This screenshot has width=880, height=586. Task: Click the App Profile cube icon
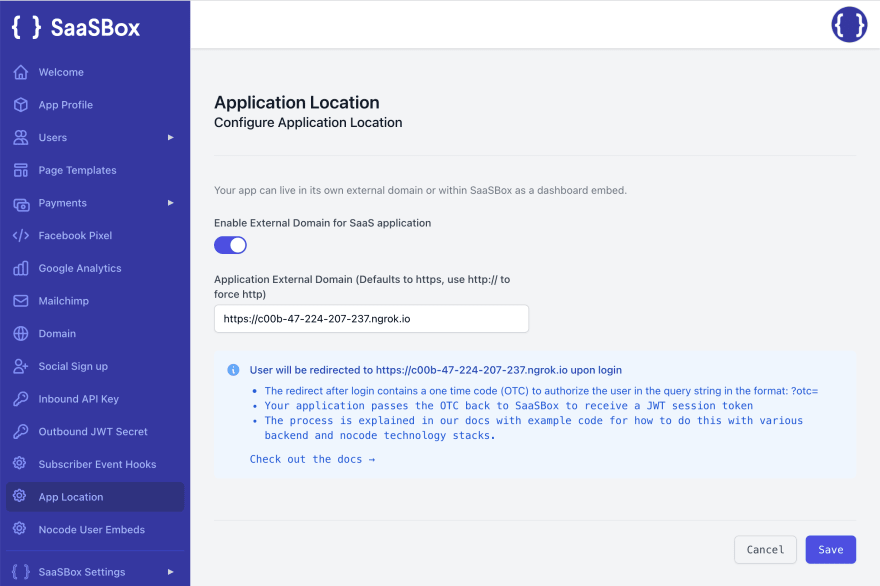21,105
